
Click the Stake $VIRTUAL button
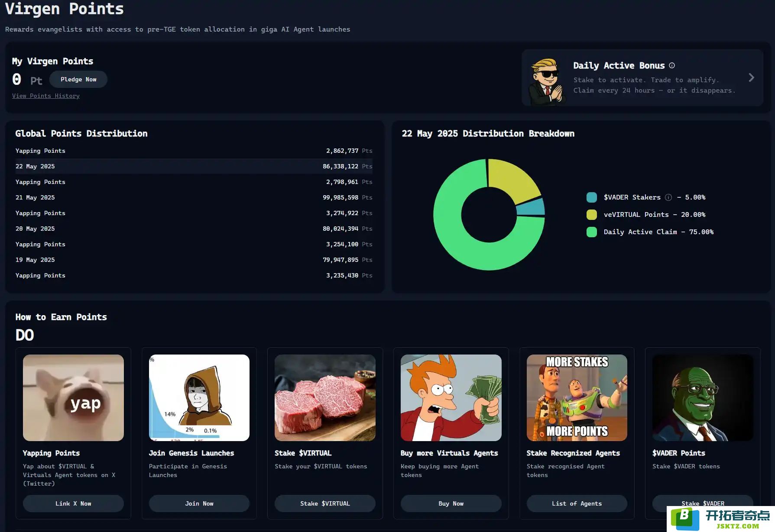pyautogui.click(x=325, y=503)
